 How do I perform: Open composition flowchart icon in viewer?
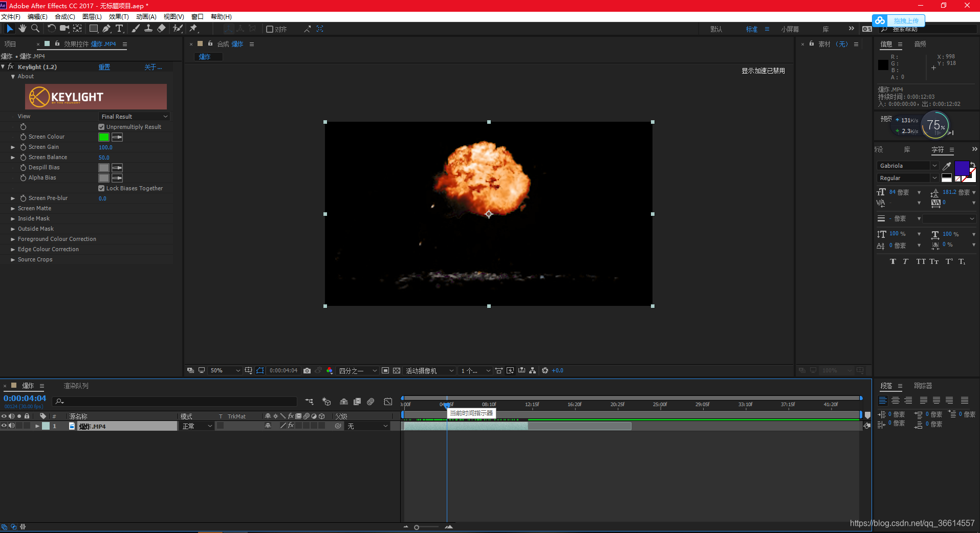[x=533, y=371]
